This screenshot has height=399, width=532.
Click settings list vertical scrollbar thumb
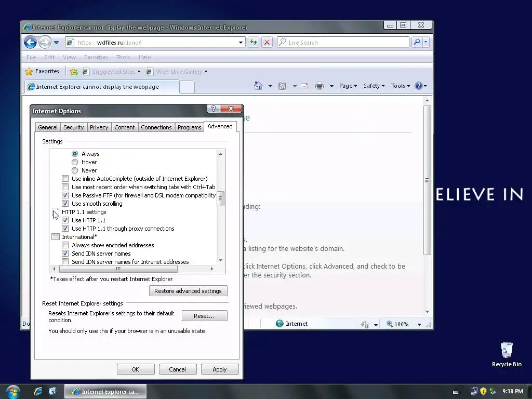[220, 199]
